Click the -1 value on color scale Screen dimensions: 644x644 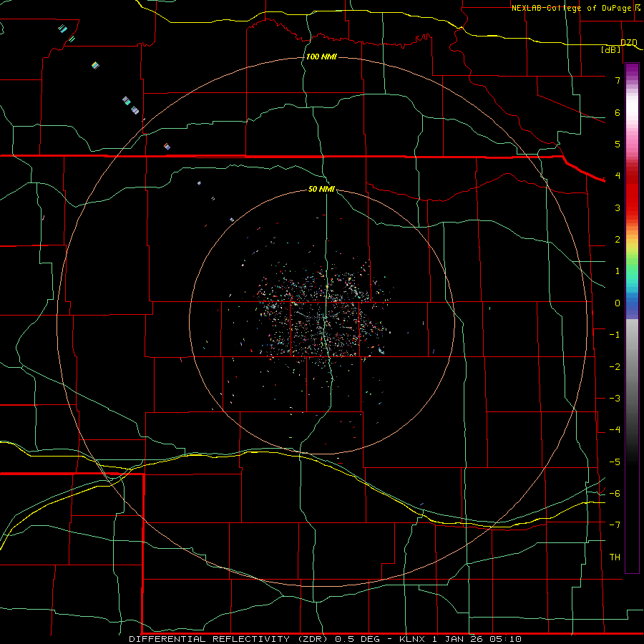coord(615,335)
